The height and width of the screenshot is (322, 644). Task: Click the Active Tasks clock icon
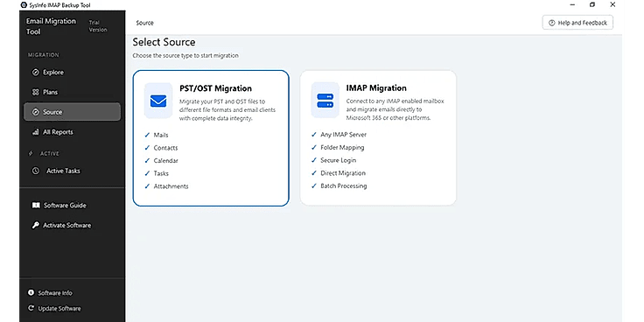[36, 171]
